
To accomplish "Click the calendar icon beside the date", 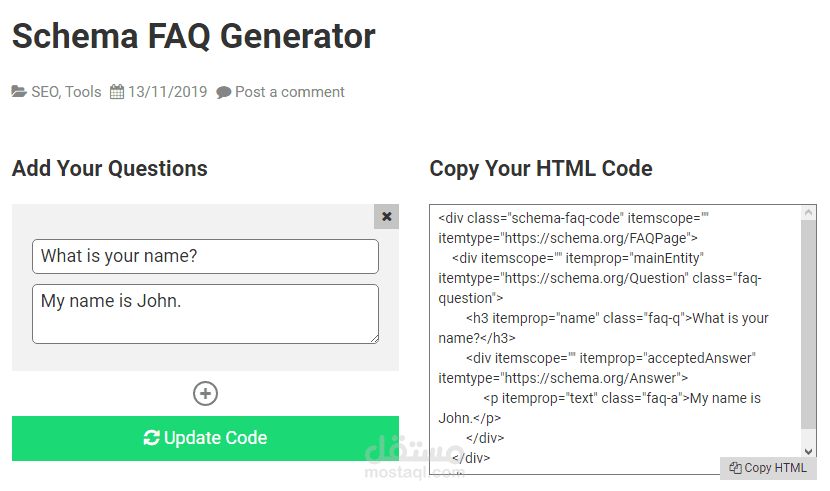I will 117,92.
